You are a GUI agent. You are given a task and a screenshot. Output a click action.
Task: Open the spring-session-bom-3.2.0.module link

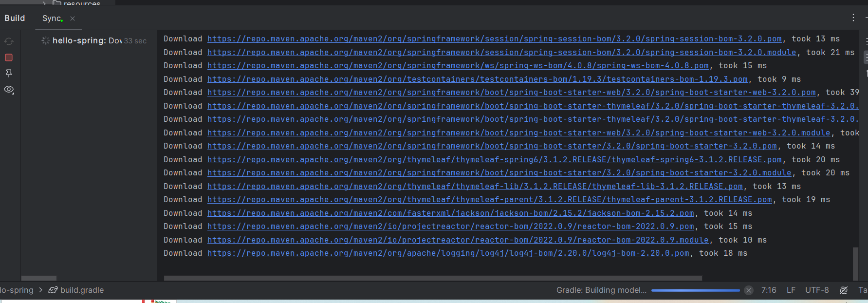(501, 53)
